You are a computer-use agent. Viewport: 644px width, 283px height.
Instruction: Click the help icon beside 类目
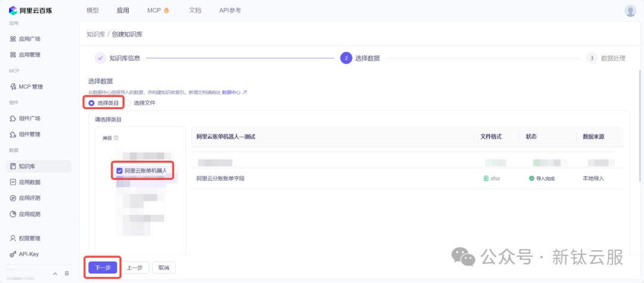coord(116,138)
